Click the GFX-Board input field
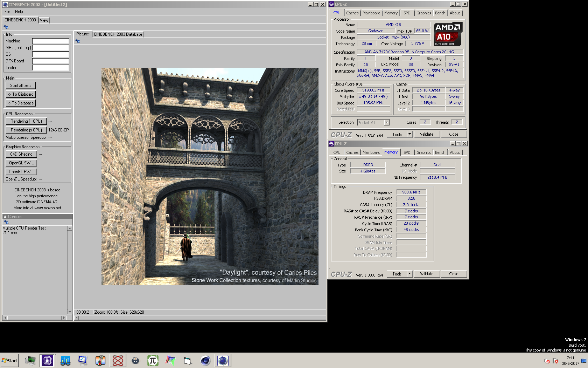The width and height of the screenshot is (588, 368). (x=51, y=61)
